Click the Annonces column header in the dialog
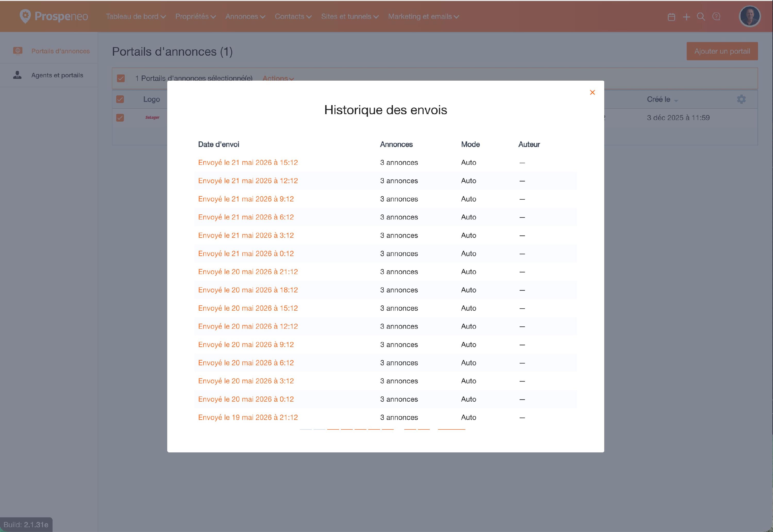 [396, 144]
